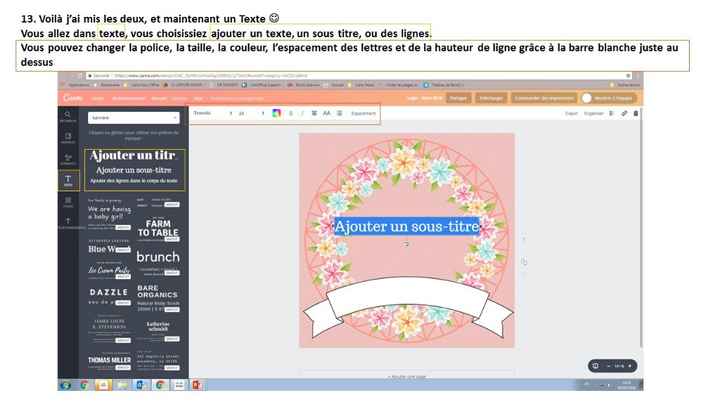This screenshot has width=720, height=405.
Task: Toggle uppercase AA formatting
Action: pyautogui.click(x=326, y=113)
